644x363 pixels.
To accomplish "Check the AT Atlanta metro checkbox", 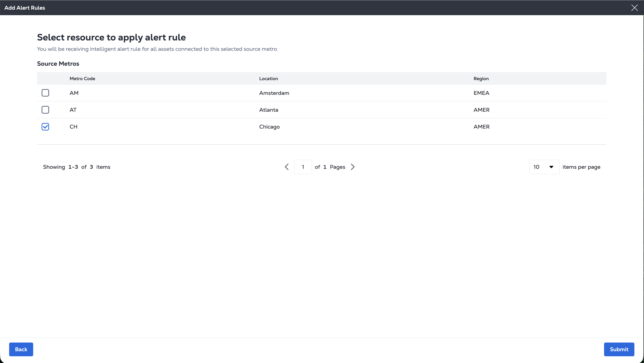I will coord(45,110).
